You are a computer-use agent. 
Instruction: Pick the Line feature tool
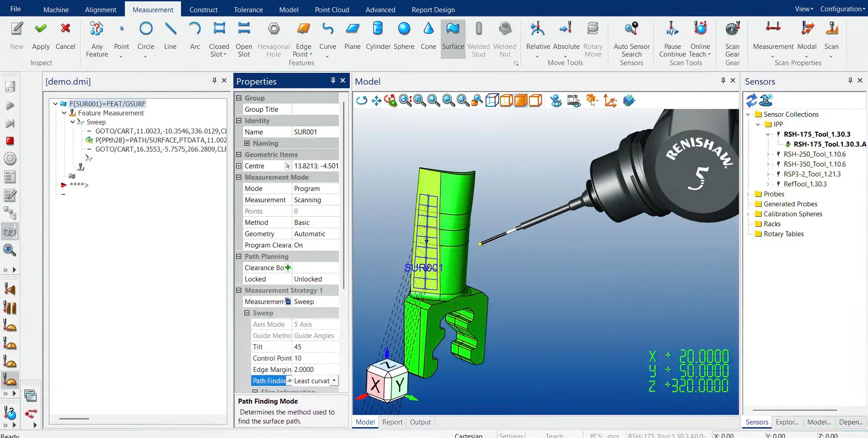[170, 36]
